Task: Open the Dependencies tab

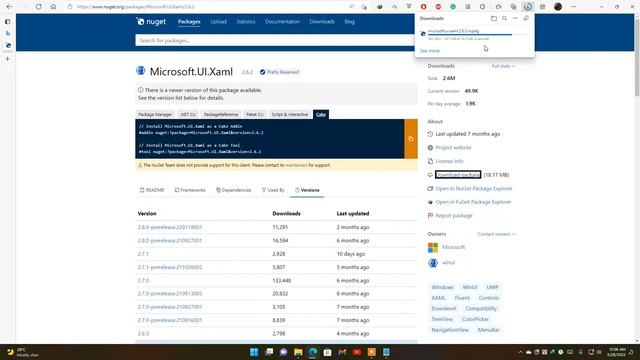Action: [234, 190]
